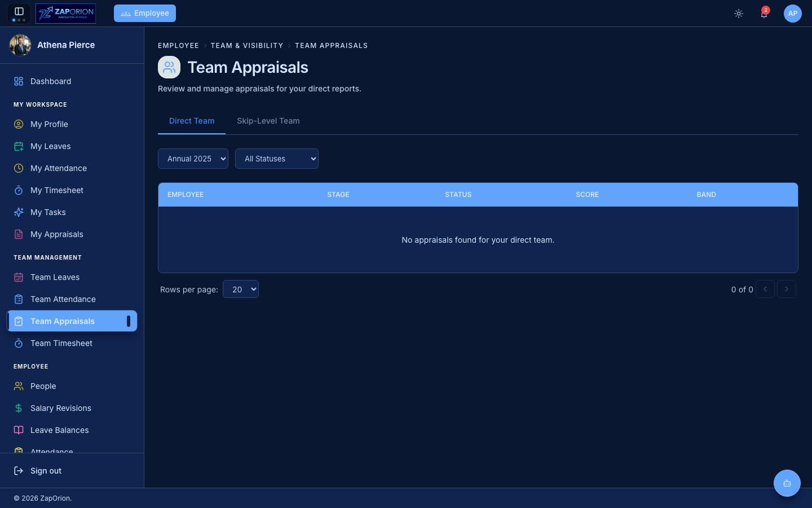
Task: Switch light/dark theme with sun icon
Action: pos(739,14)
